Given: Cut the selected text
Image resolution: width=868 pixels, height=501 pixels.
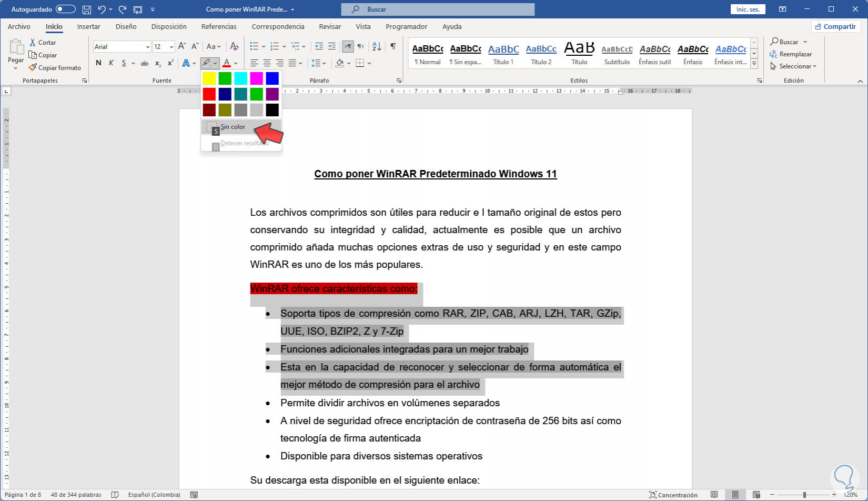Looking at the screenshot, I should pyautogui.click(x=43, y=43).
